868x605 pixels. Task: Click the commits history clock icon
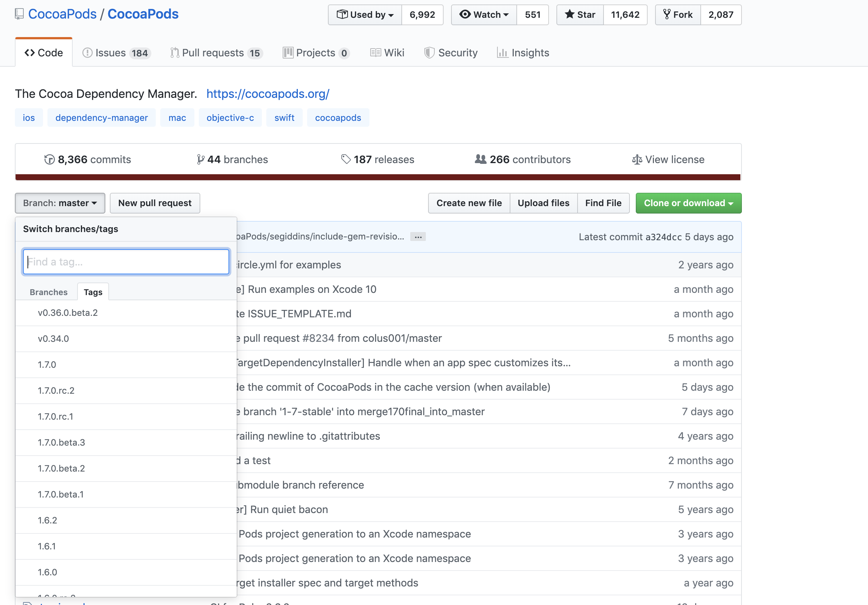tap(49, 159)
